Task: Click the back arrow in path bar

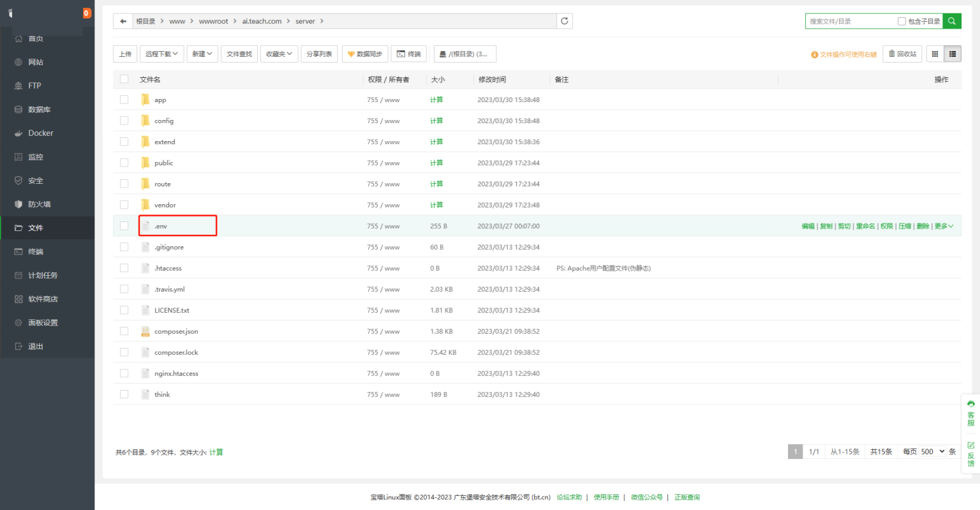Action: (123, 21)
